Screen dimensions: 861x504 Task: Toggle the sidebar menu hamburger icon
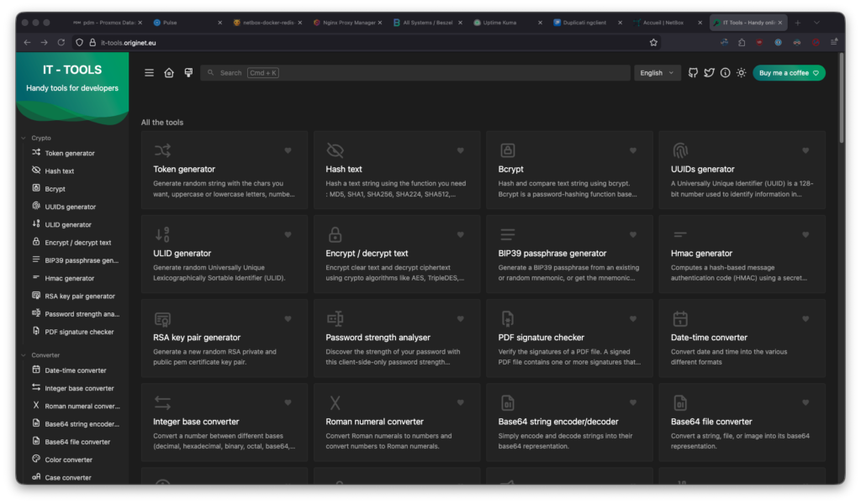(149, 73)
